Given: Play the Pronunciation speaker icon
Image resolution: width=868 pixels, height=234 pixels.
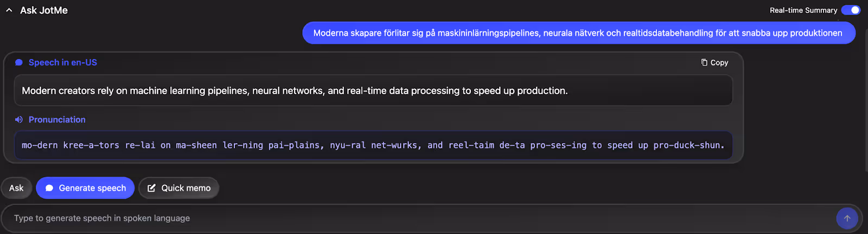Looking at the screenshot, I should 19,120.
